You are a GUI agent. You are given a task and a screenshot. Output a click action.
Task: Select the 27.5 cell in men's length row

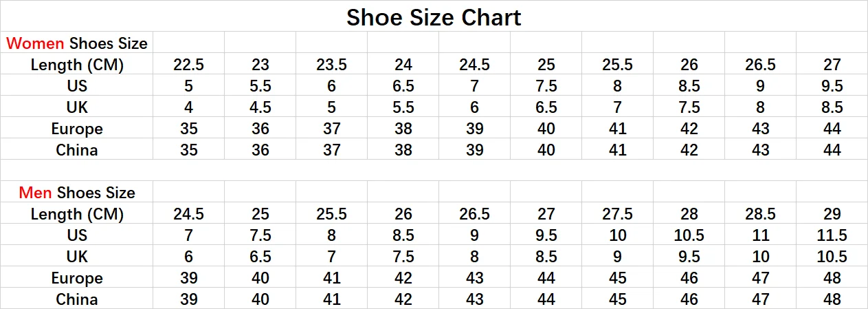pos(617,214)
